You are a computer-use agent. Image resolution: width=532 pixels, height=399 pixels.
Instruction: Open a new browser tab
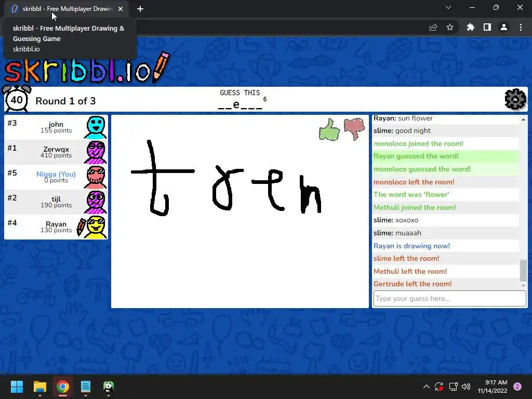coord(140,9)
